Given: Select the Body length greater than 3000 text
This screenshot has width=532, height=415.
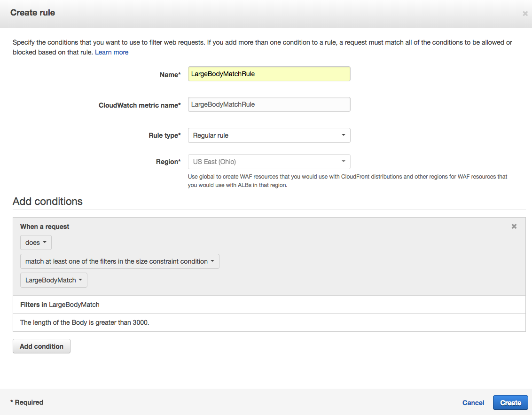Looking at the screenshot, I should pyautogui.click(x=85, y=322).
